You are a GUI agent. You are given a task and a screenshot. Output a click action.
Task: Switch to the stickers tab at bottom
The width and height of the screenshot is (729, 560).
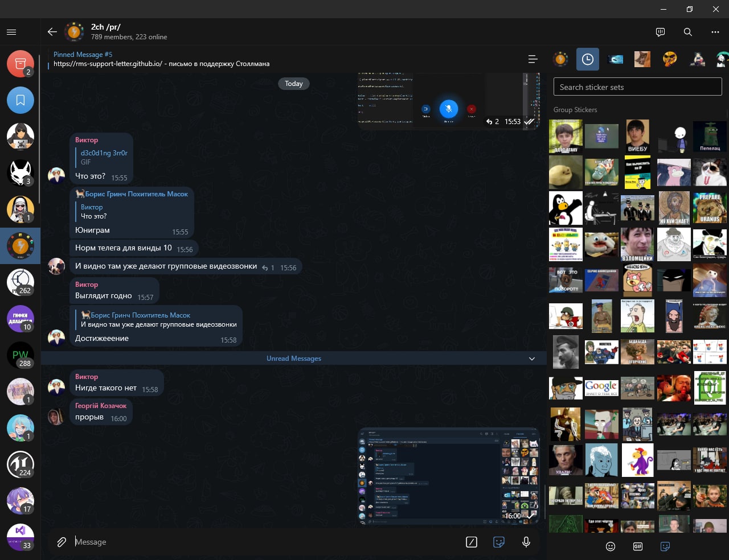point(665,546)
